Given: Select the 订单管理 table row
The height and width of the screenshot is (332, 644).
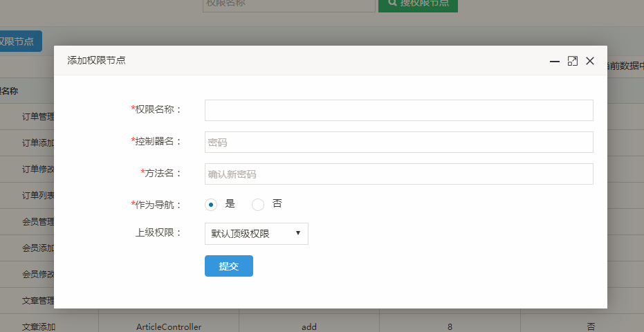Looking at the screenshot, I should tap(37, 117).
